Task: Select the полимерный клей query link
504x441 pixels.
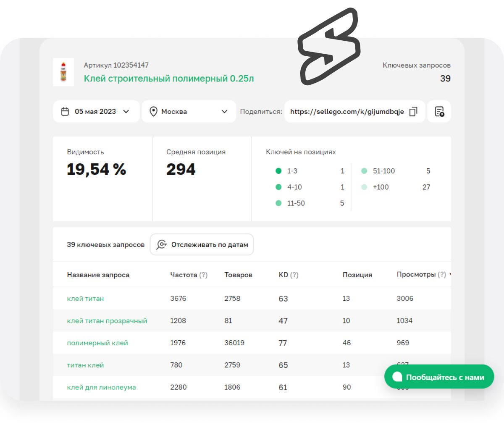Action: pyautogui.click(x=97, y=343)
